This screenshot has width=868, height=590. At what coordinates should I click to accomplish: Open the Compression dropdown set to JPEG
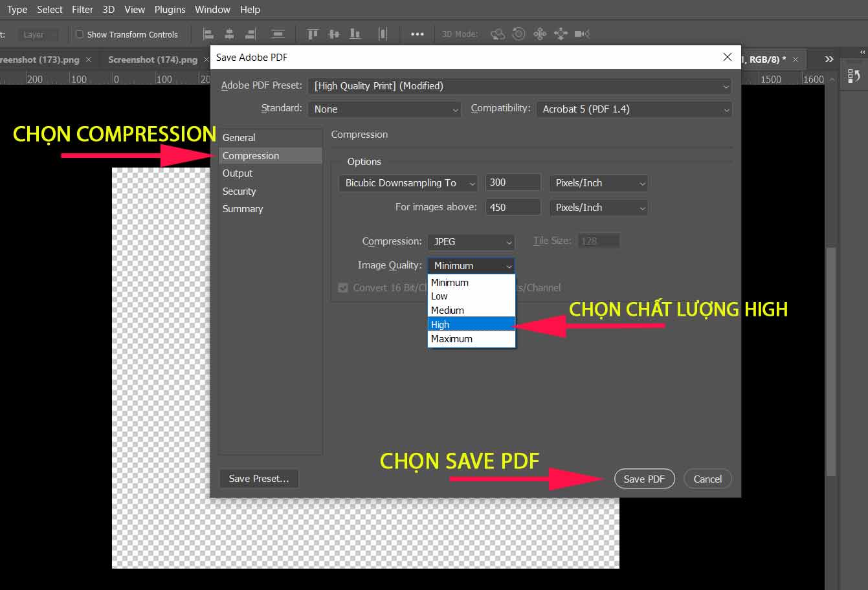click(471, 241)
